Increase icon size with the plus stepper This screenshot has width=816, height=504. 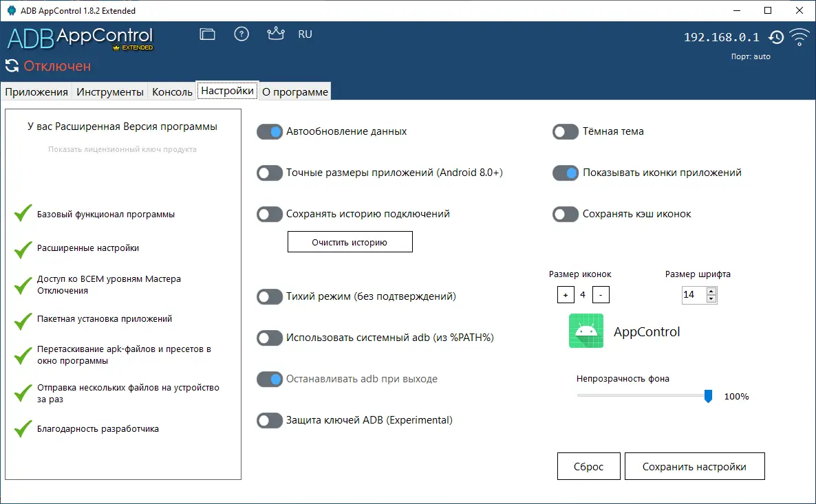tap(565, 294)
